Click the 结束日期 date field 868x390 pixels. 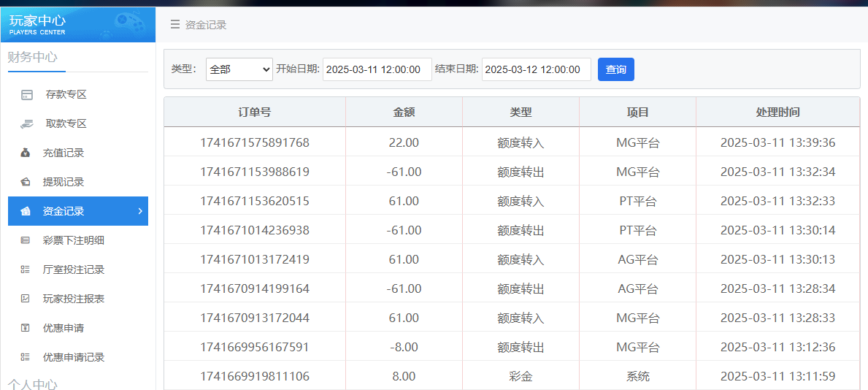pyautogui.click(x=536, y=69)
